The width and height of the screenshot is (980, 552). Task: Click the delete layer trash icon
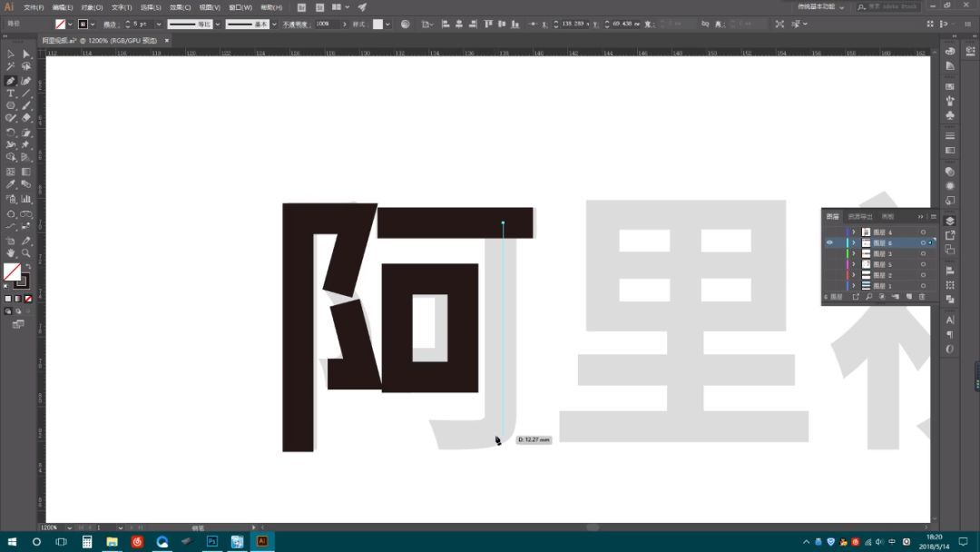pyautogui.click(x=922, y=297)
